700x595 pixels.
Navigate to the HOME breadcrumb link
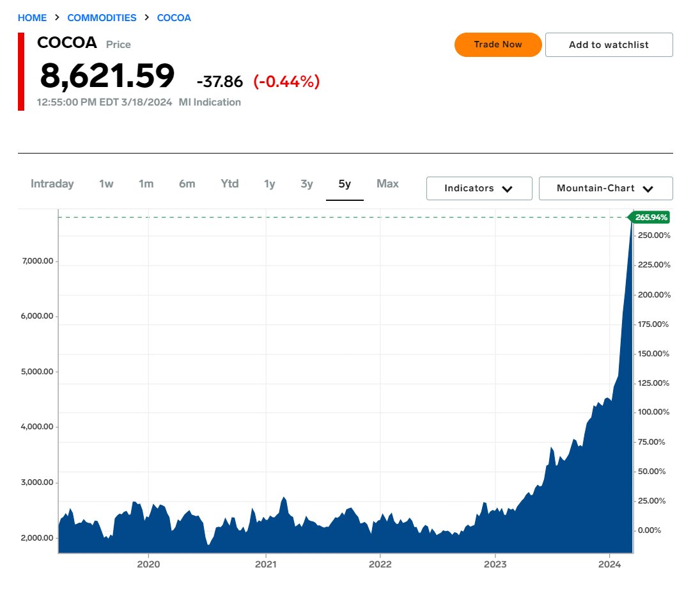coord(32,17)
